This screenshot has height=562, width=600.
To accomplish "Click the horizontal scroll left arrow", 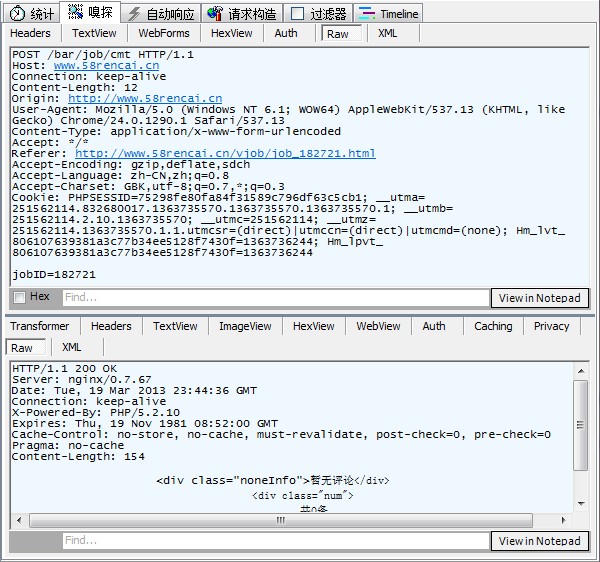I will [19, 520].
